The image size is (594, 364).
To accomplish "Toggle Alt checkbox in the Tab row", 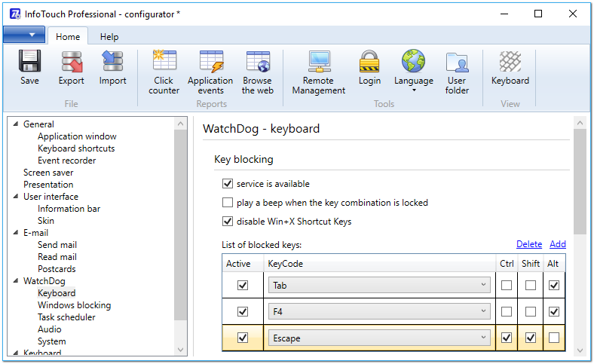I will [554, 285].
